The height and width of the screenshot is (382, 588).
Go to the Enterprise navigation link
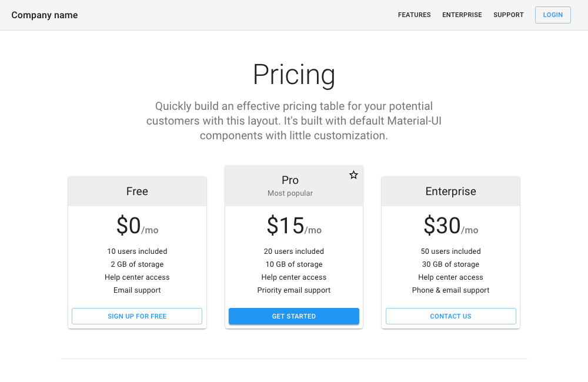462,15
